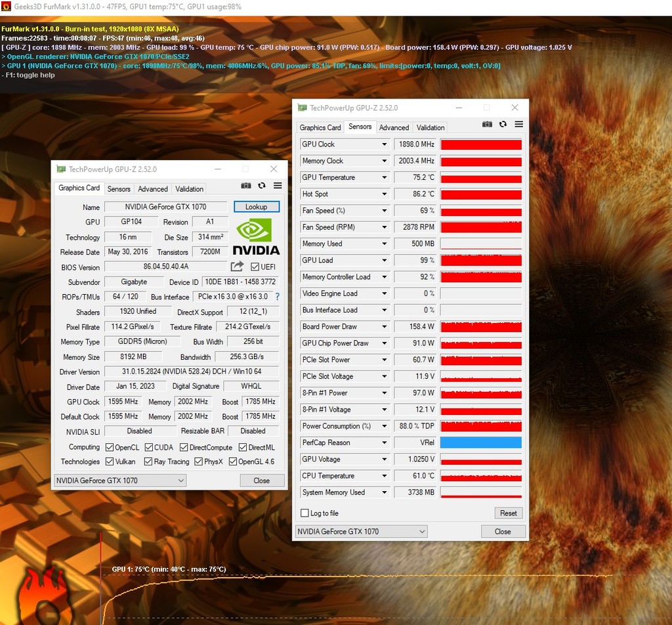The image size is (672, 625).
Task: Click Bus Interface question mark icon
Action: tap(278, 297)
